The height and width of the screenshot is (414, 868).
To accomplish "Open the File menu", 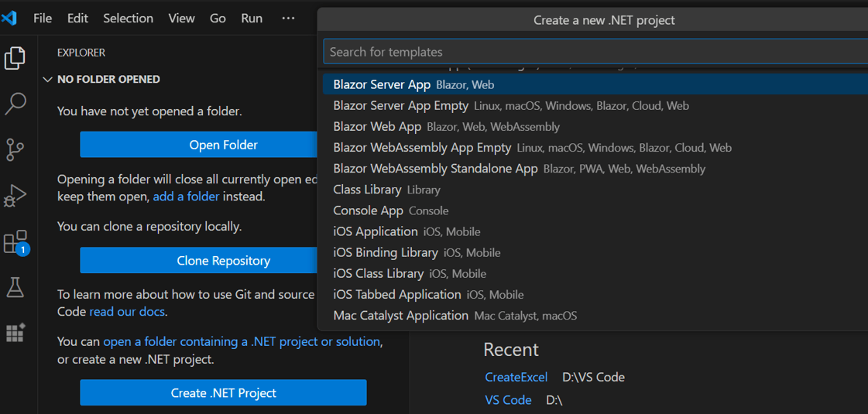I will pos(43,19).
